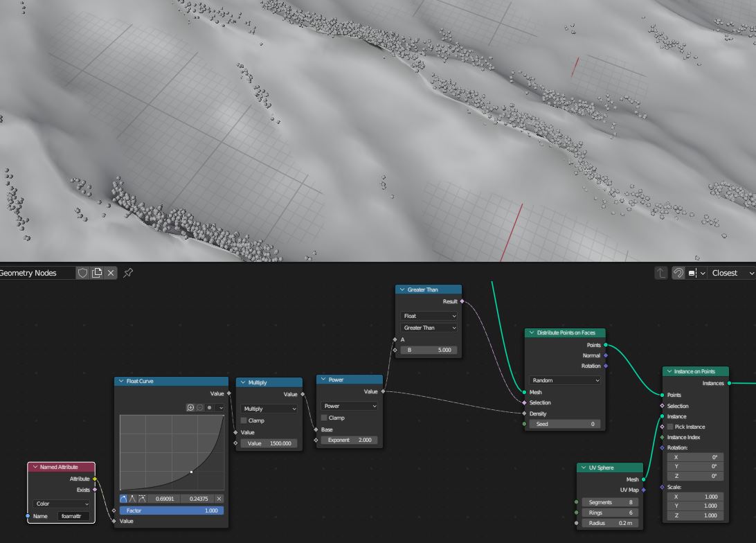This screenshot has height=543, width=756.
Task: Toggle the snap magnet icon
Action: click(x=678, y=273)
